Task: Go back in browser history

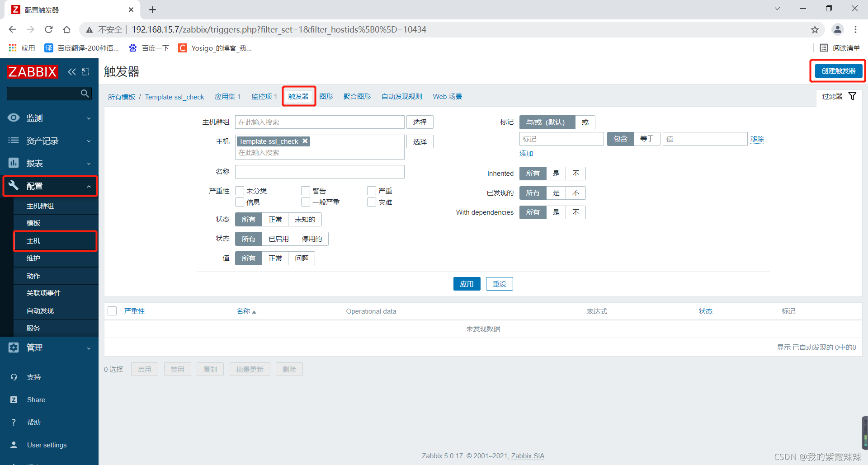Action: (12, 29)
